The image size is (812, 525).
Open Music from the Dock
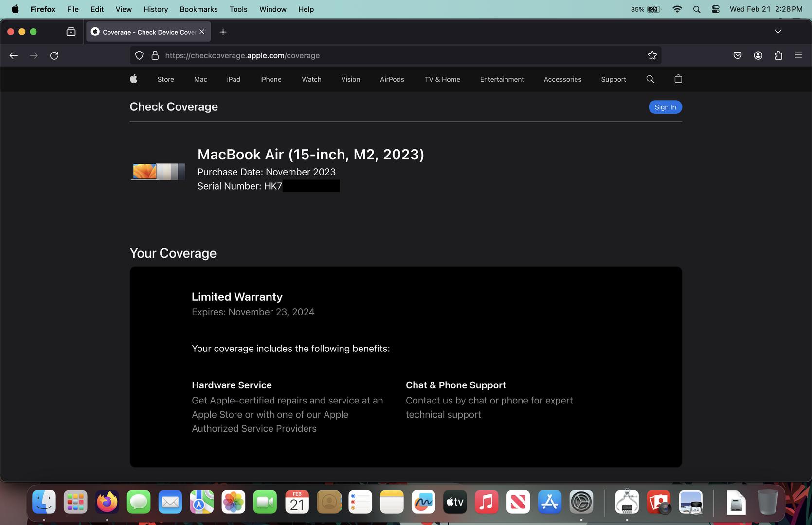[x=487, y=502]
